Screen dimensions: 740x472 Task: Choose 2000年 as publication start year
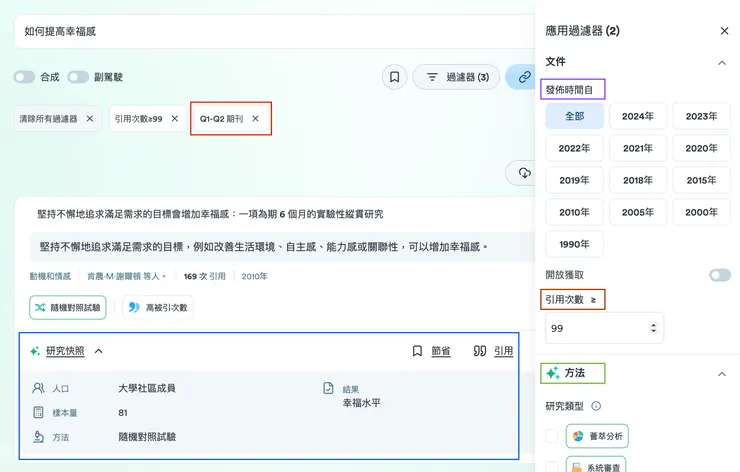tap(701, 212)
